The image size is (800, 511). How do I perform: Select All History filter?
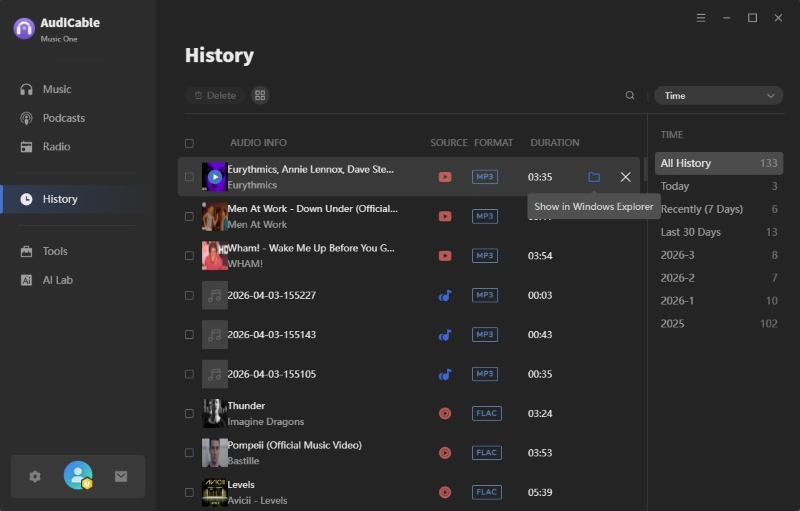pyautogui.click(x=718, y=163)
